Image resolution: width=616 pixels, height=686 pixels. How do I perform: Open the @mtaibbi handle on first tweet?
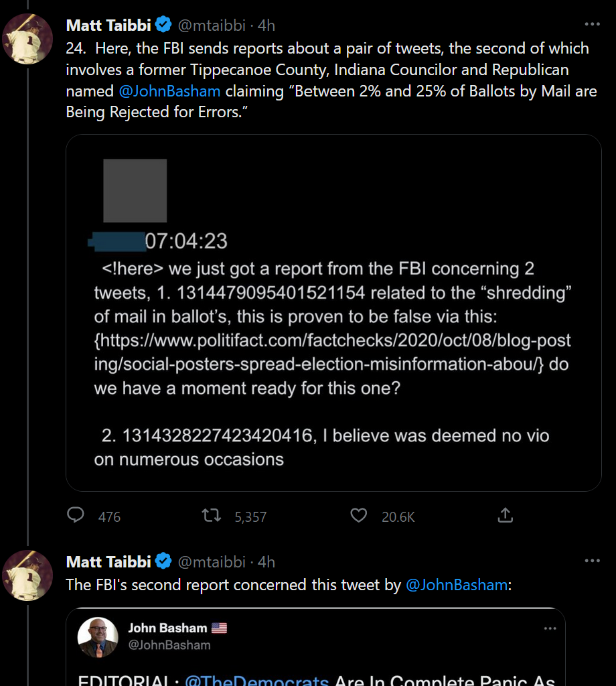tap(212, 25)
